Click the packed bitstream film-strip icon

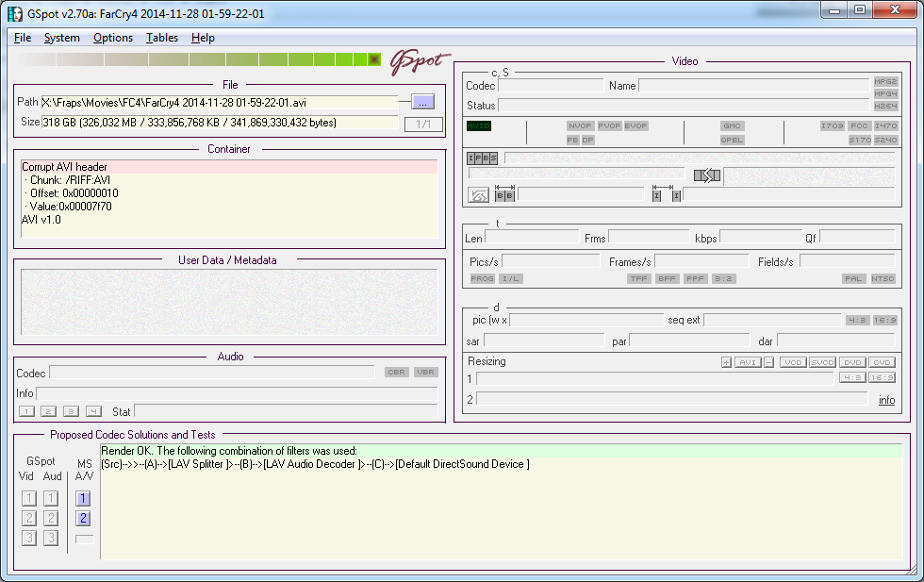(x=707, y=175)
